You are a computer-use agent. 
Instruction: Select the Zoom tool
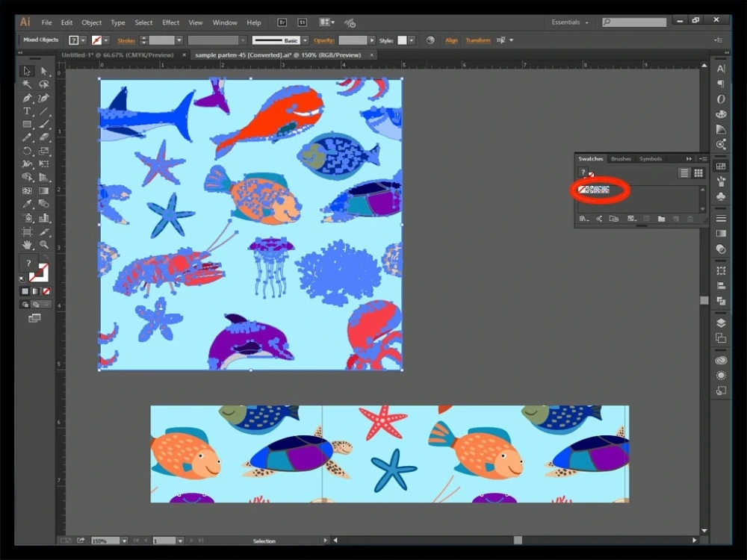pyautogui.click(x=44, y=245)
